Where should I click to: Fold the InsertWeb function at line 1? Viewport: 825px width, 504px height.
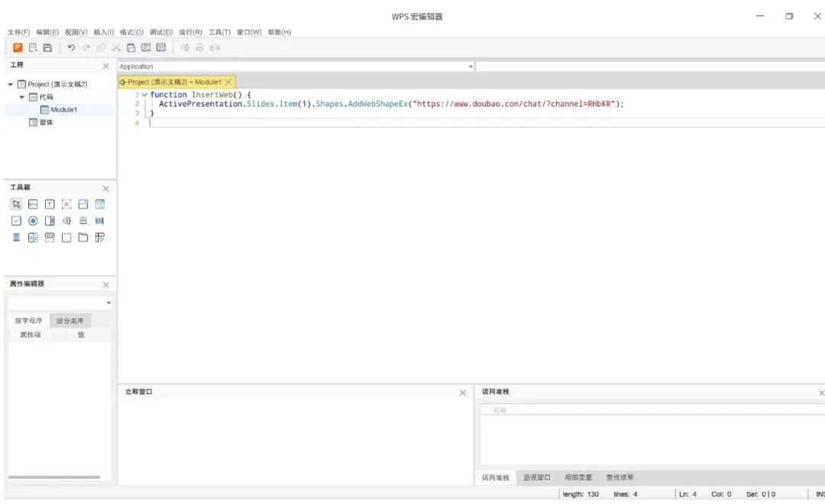[x=144, y=95]
